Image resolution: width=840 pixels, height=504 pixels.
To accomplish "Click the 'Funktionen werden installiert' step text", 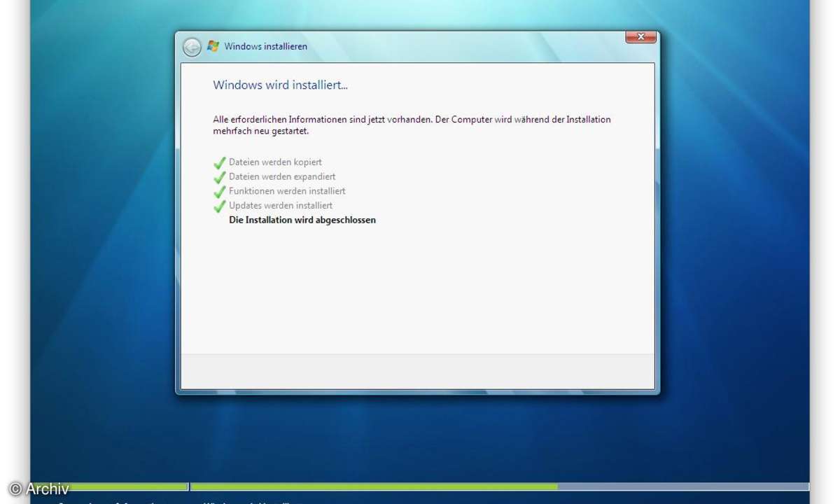I will pos(287,191).
